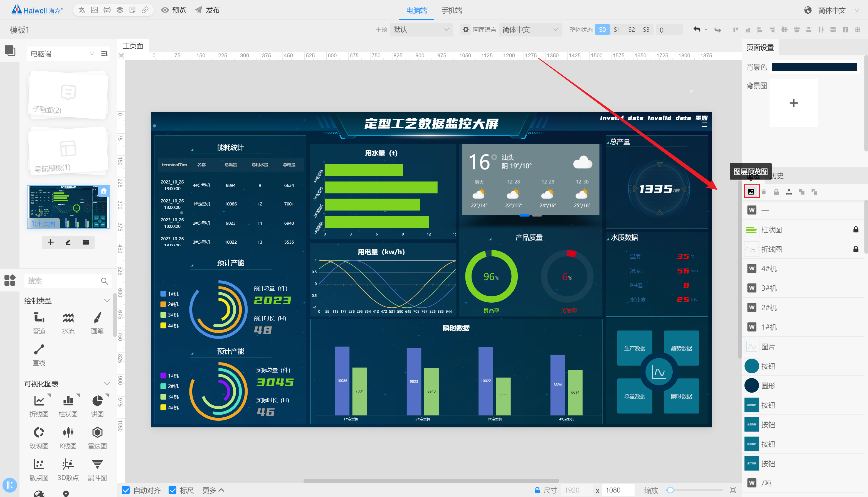Select the 画笔 brush tool
Viewport: 868px width, 497px height.
[x=97, y=323]
